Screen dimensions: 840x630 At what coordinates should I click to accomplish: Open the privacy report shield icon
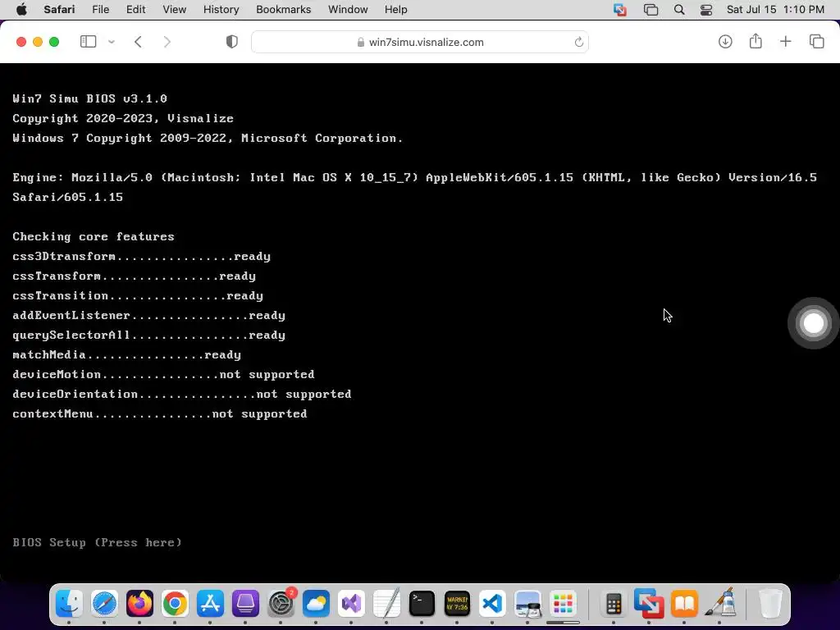(x=232, y=42)
